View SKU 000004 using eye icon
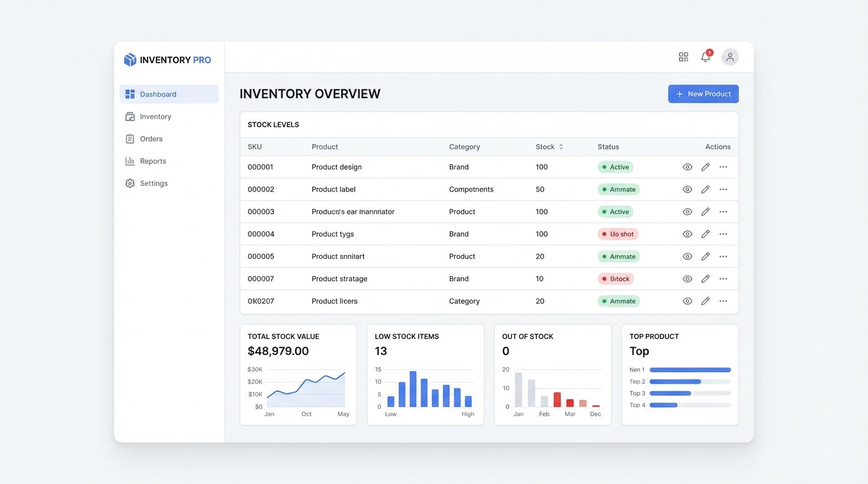Image resolution: width=868 pixels, height=484 pixels. (x=688, y=234)
